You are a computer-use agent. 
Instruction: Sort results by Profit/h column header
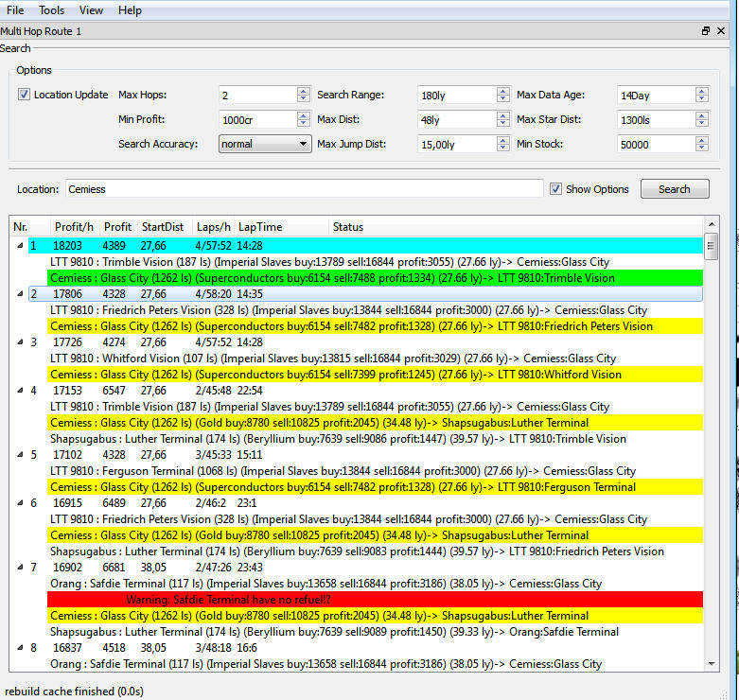click(x=75, y=227)
